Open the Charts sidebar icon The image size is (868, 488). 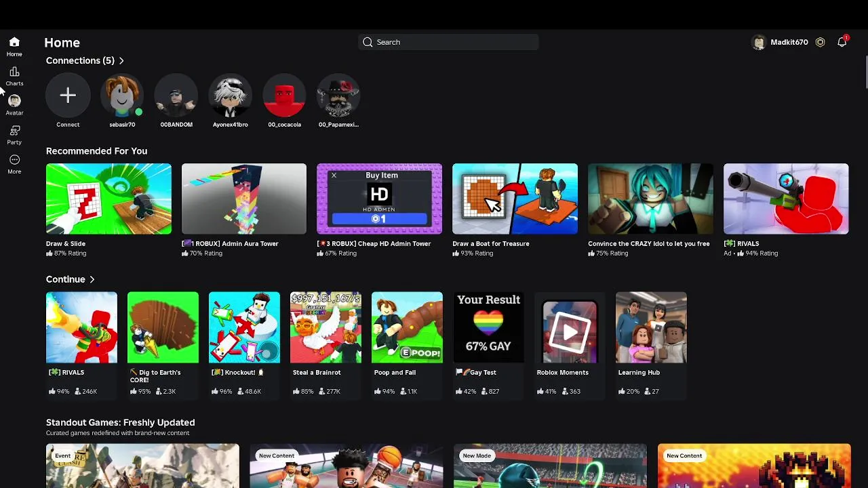tap(14, 72)
